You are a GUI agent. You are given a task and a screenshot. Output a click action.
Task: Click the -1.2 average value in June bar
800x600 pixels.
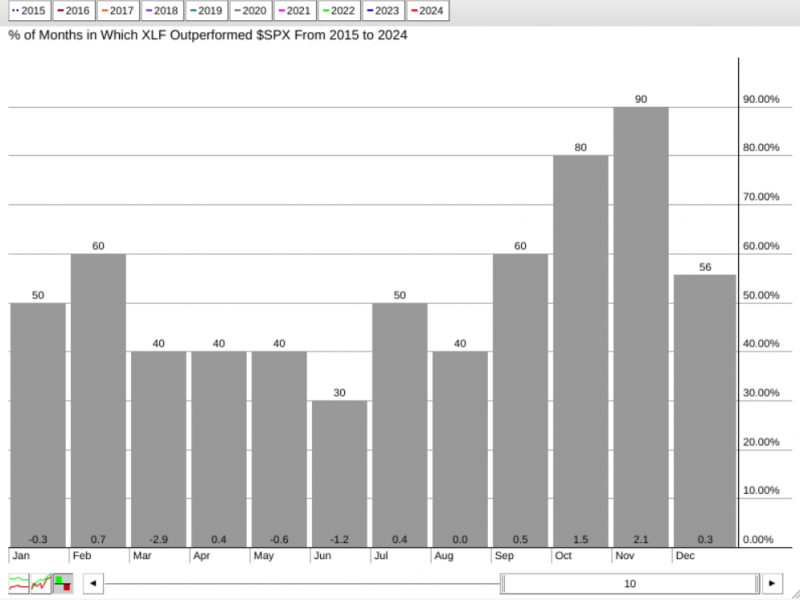click(339, 539)
